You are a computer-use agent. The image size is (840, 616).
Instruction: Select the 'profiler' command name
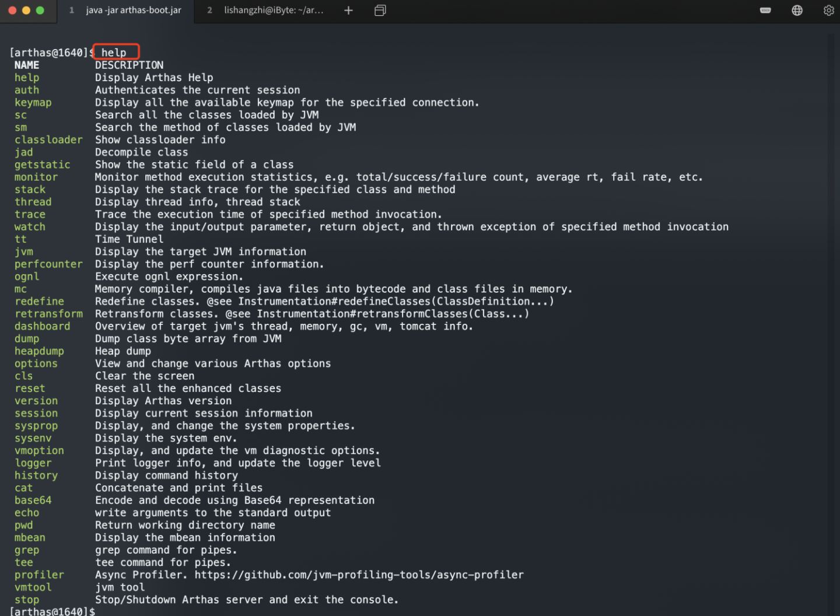point(39,575)
